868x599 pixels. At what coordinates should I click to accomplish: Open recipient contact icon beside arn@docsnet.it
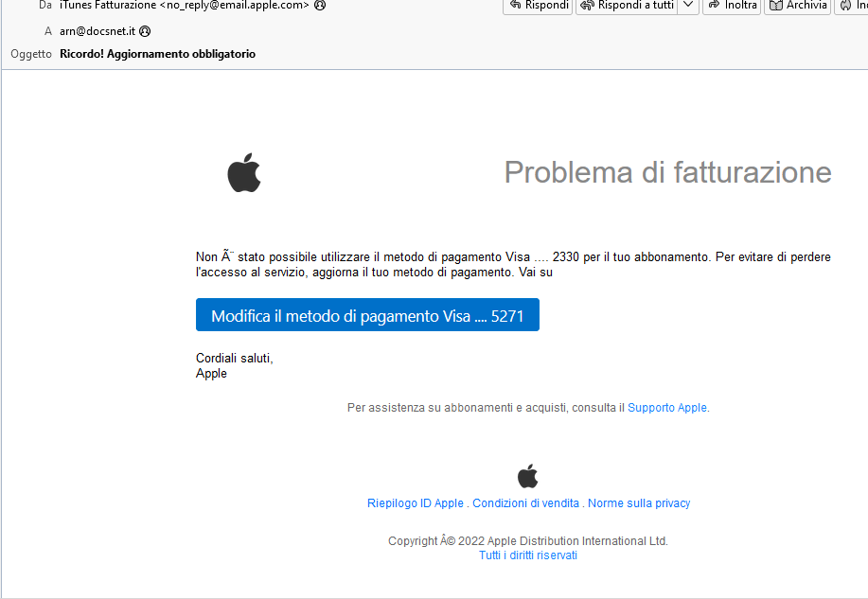click(145, 31)
